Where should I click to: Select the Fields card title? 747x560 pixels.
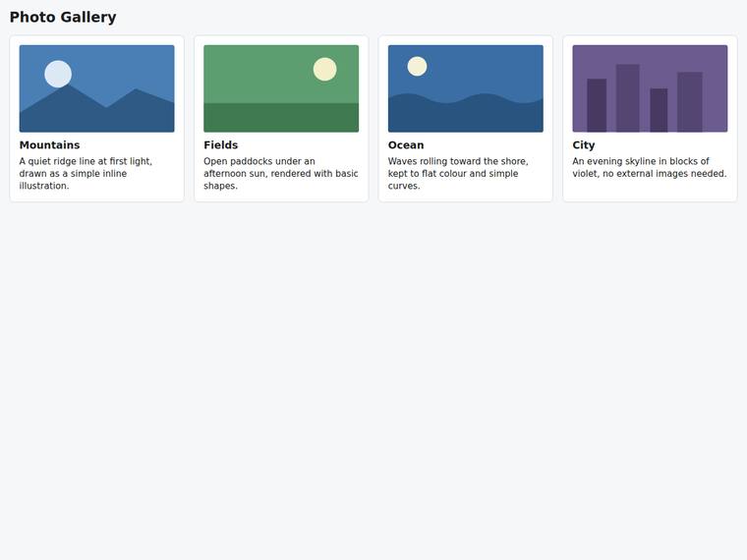click(x=220, y=144)
